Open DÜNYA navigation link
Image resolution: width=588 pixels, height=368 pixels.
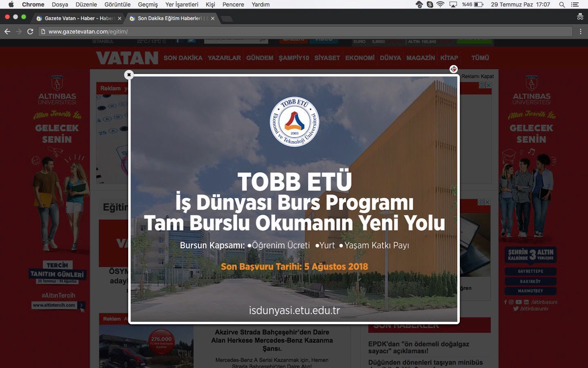point(390,58)
